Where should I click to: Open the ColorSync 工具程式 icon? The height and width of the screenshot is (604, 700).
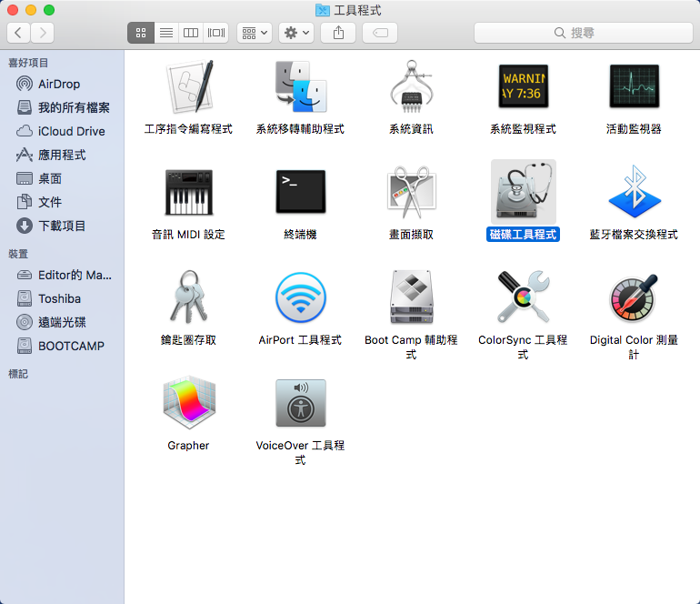[523, 297]
